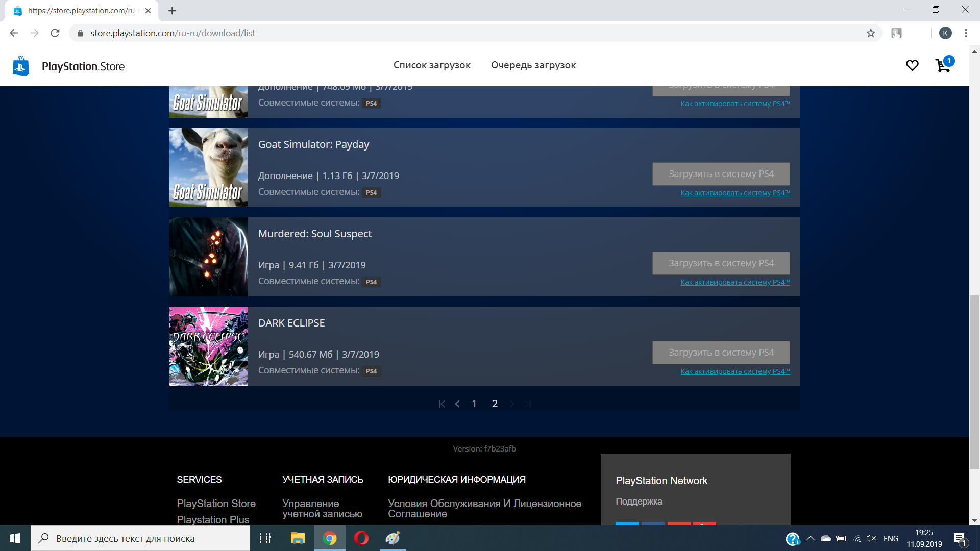Open the battery status tray icon
980x551 pixels.
(x=841, y=538)
